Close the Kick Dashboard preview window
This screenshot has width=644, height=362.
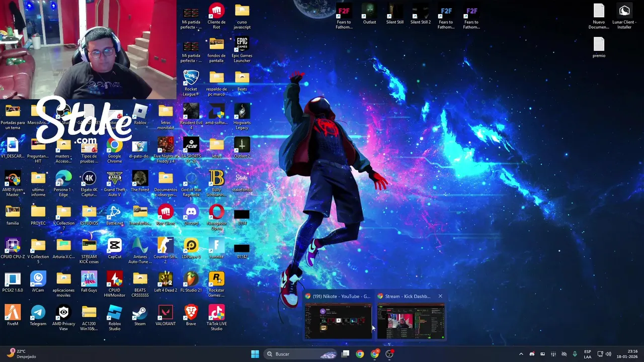point(440,296)
